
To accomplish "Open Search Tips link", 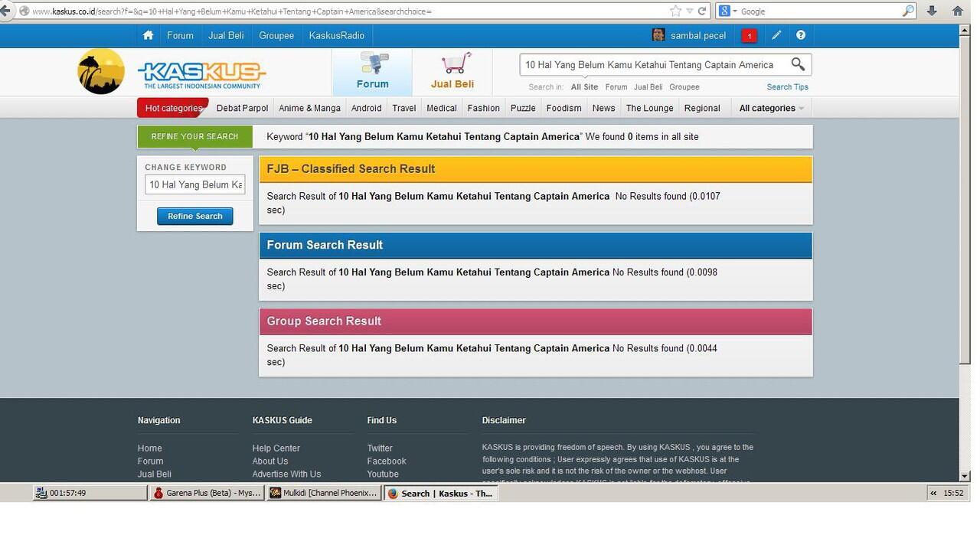I will [x=788, y=87].
